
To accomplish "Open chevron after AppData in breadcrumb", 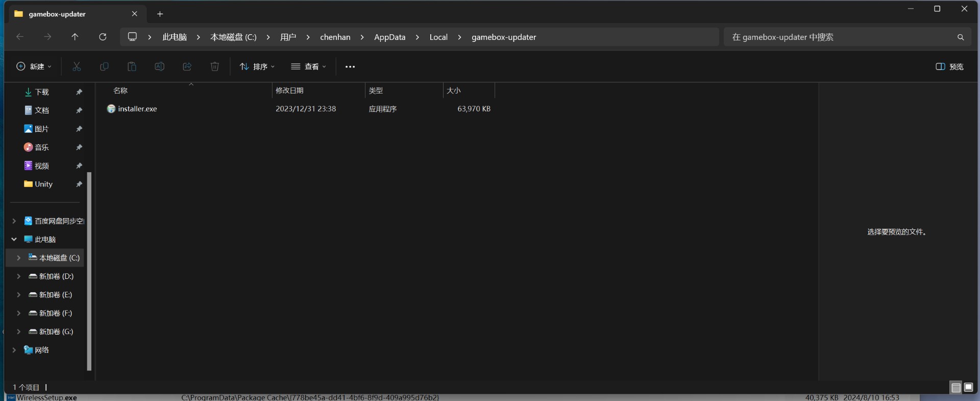I will (418, 37).
